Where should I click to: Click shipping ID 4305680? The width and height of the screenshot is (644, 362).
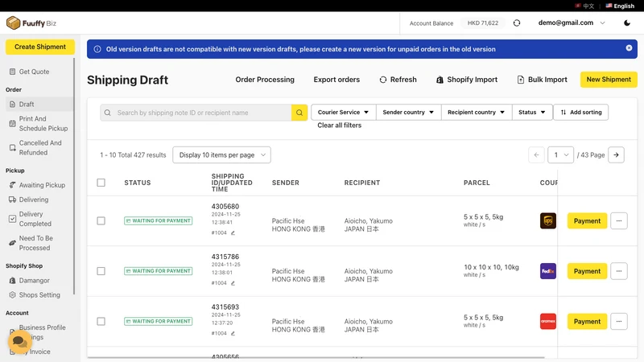point(225,207)
